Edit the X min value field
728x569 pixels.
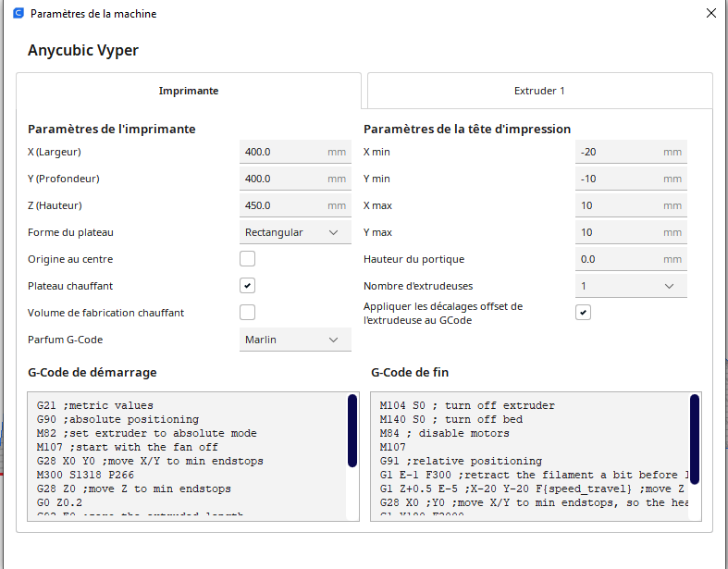click(x=631, y=152)
